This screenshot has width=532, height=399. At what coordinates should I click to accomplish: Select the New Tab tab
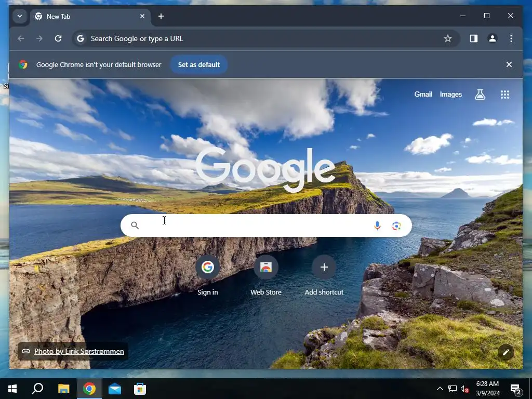90,16
